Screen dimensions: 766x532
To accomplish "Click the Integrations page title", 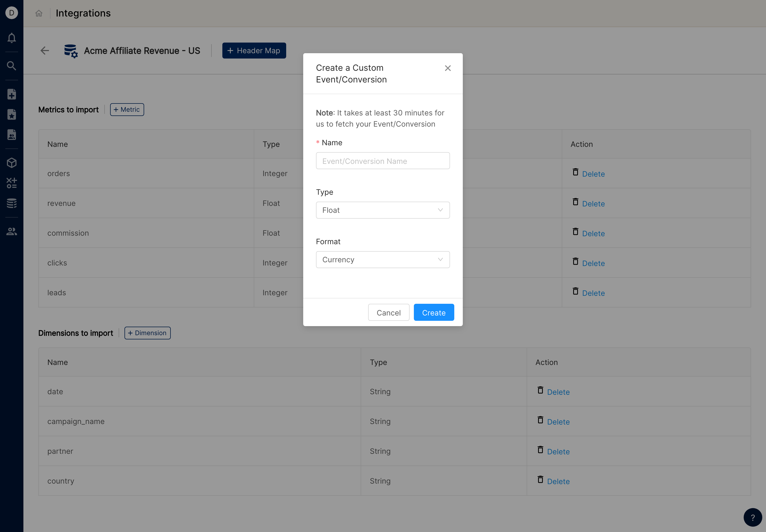I will pos(83,13).
